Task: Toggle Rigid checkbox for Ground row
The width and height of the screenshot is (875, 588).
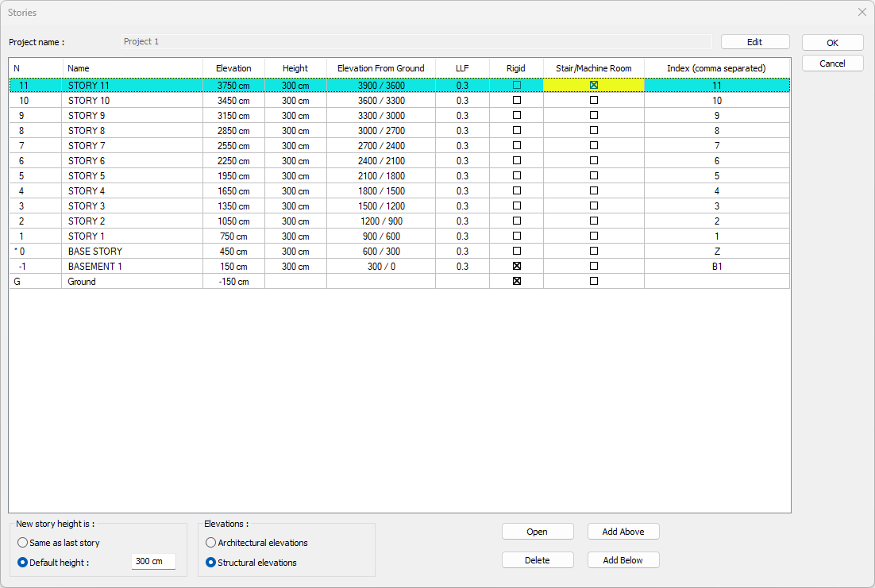Action: point(517,282)
